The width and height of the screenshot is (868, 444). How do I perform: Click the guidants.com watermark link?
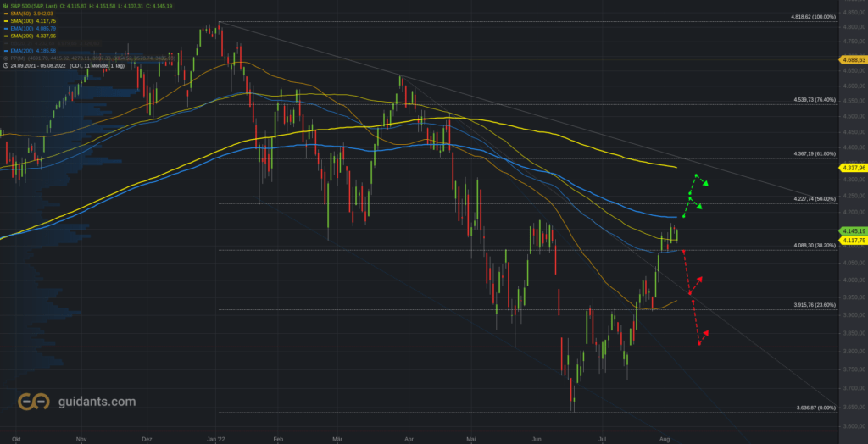(97, 402)
